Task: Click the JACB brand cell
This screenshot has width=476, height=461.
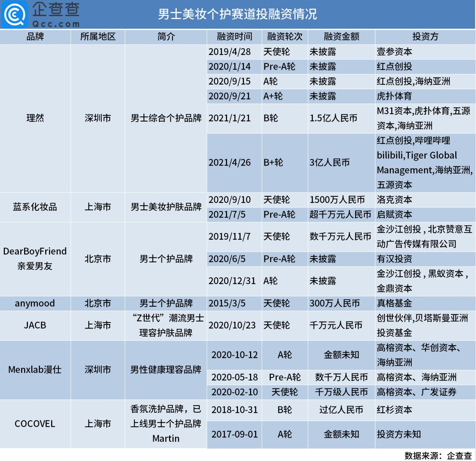Action: click(x=35, y=326)
